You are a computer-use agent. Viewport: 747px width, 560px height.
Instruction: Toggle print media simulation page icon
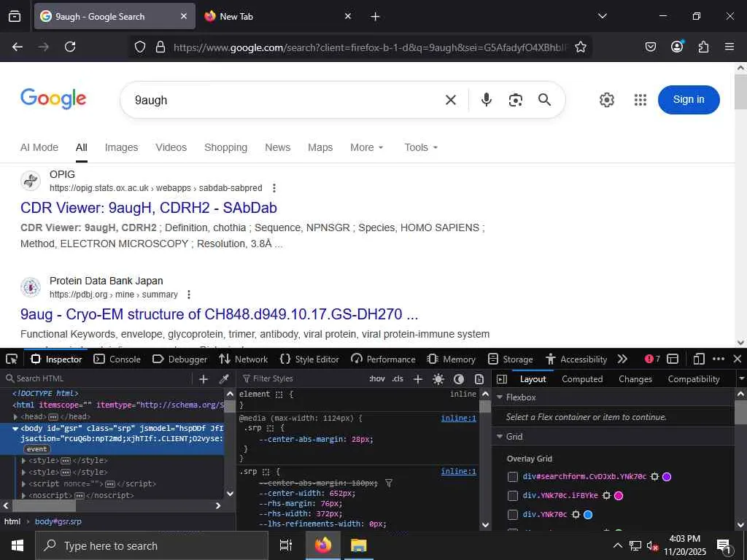(479, 379)
